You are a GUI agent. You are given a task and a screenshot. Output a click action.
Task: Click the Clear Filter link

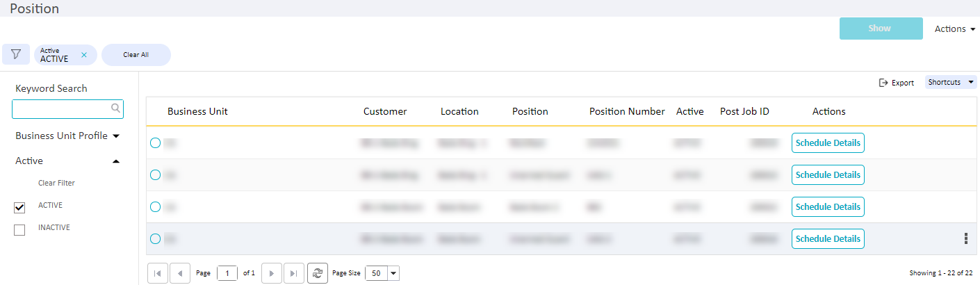click(56, 183)
